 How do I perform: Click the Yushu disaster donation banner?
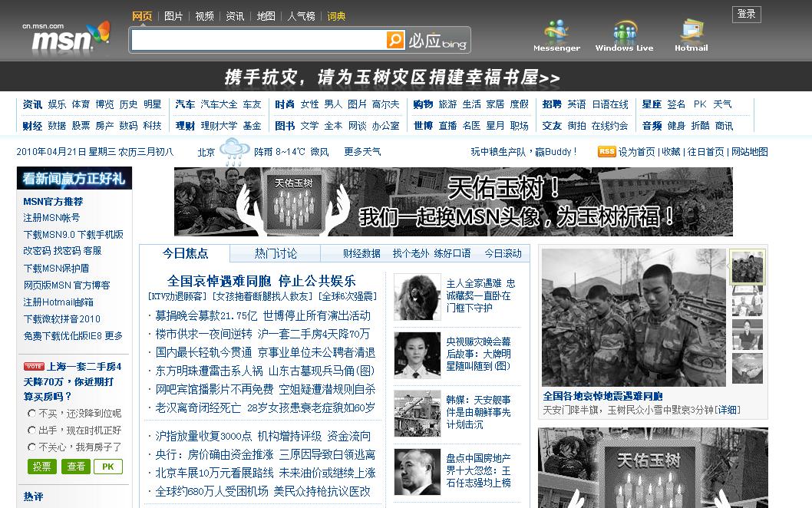click(392, 78)
